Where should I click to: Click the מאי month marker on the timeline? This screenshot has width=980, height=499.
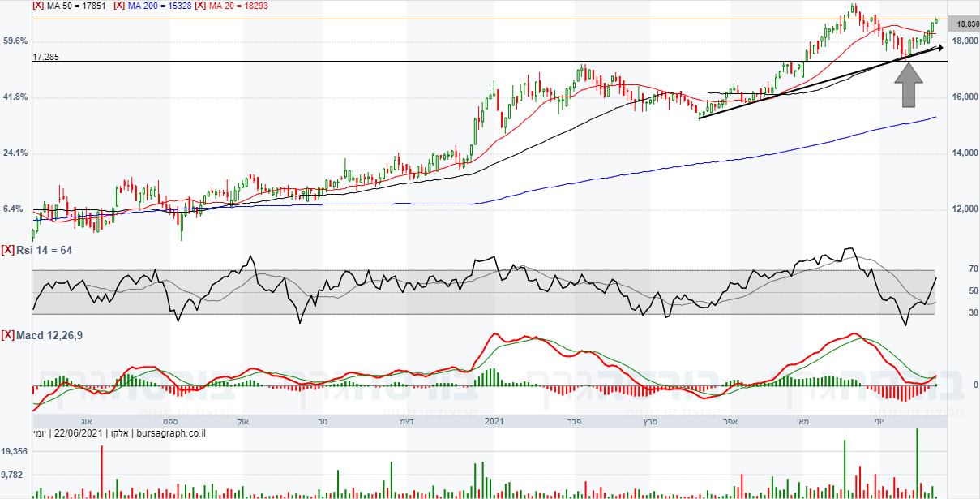[x=802, y=422]
